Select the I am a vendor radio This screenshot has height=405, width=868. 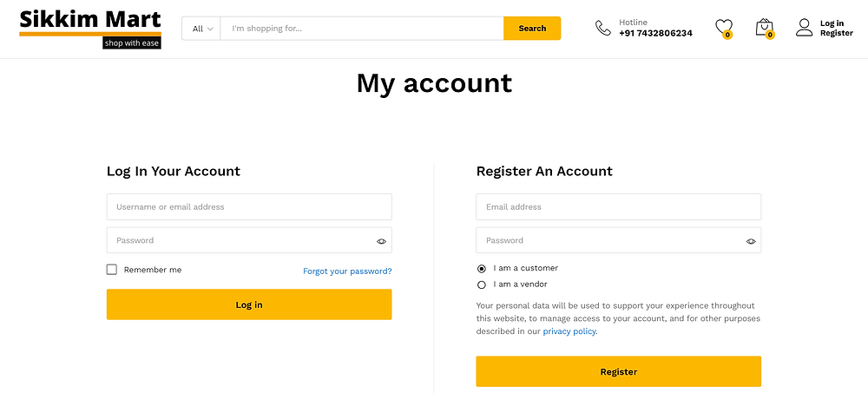(x=481, y=285)
